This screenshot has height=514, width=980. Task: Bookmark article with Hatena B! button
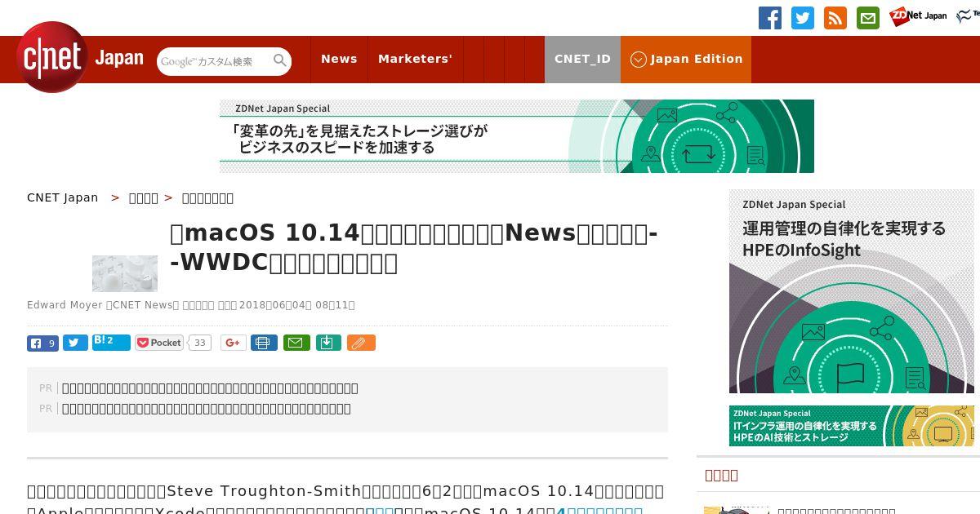(111, 342)
